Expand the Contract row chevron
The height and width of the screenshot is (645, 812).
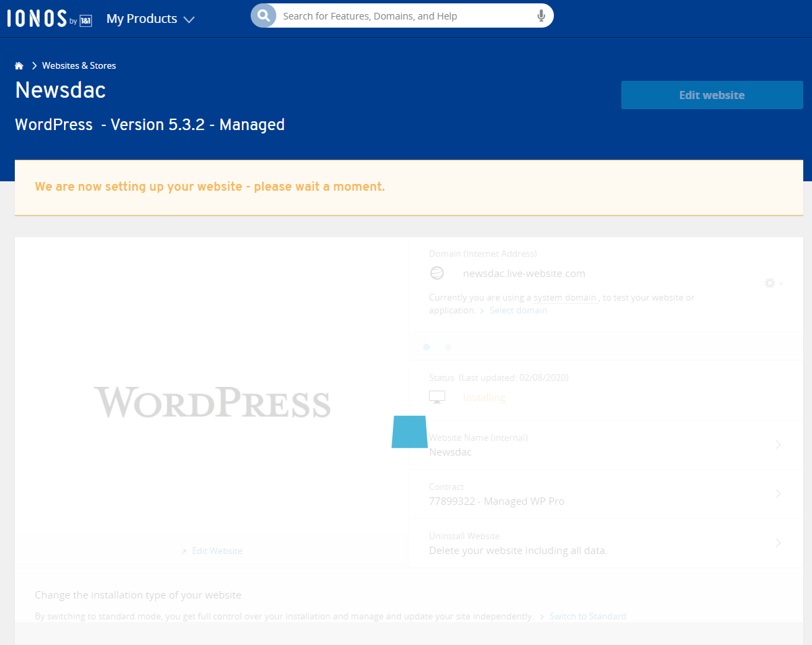tap(778, 494)
